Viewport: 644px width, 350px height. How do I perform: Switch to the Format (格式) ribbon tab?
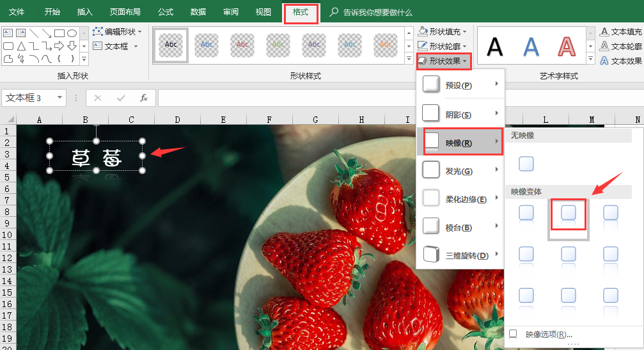tap(301, 12)
